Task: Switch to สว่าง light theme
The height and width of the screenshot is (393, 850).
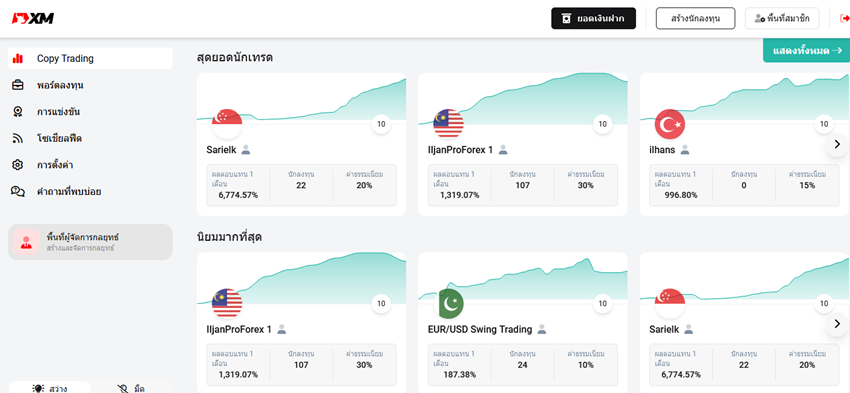Action: (51, 388)
